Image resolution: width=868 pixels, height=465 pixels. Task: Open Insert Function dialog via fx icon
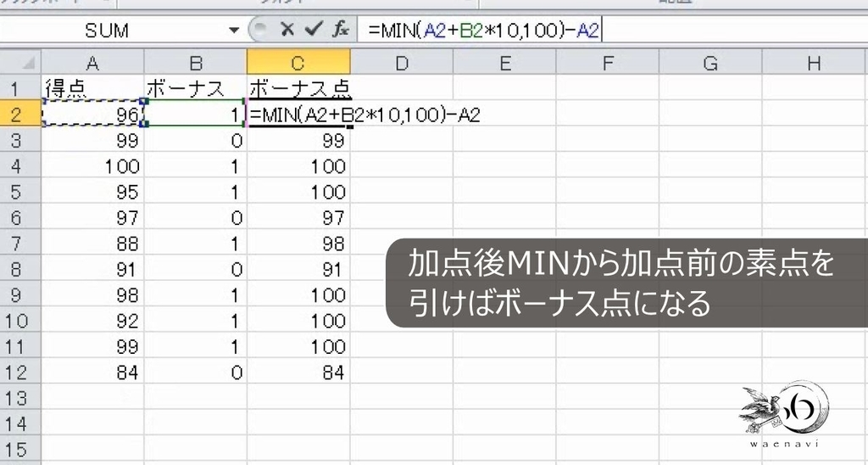(x=341, y=30)
